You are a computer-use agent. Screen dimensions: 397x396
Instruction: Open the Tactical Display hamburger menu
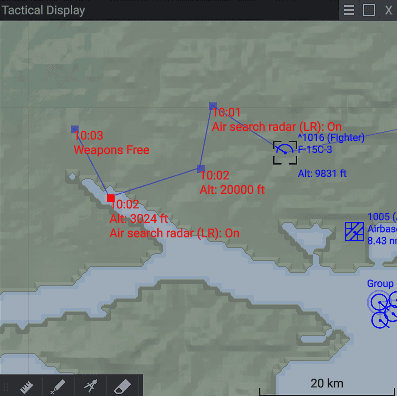(x=349, y=10)
